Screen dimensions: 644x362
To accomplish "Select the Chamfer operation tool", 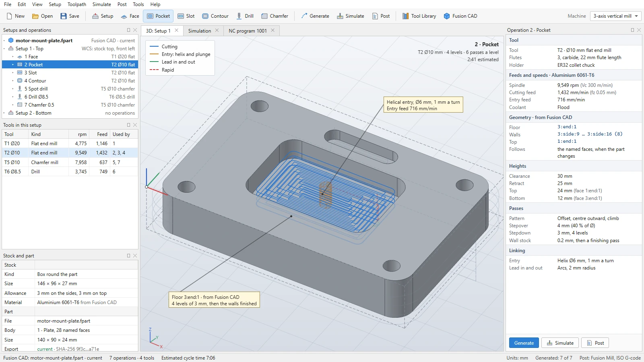I will click(275, 16).
